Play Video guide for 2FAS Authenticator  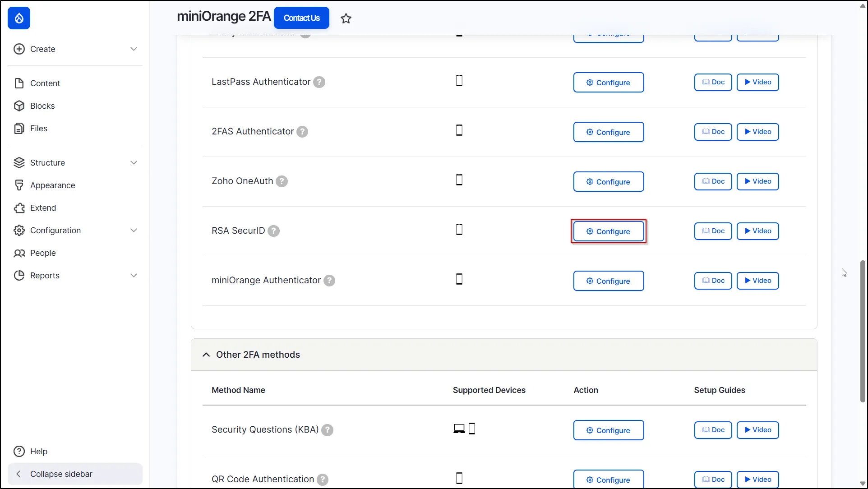758,132
